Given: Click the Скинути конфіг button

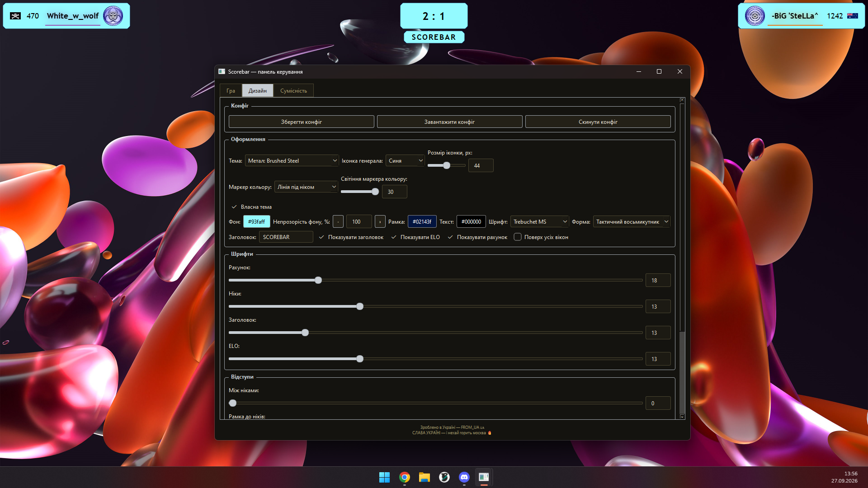Looking at the screenshot, I should point(598,122).
